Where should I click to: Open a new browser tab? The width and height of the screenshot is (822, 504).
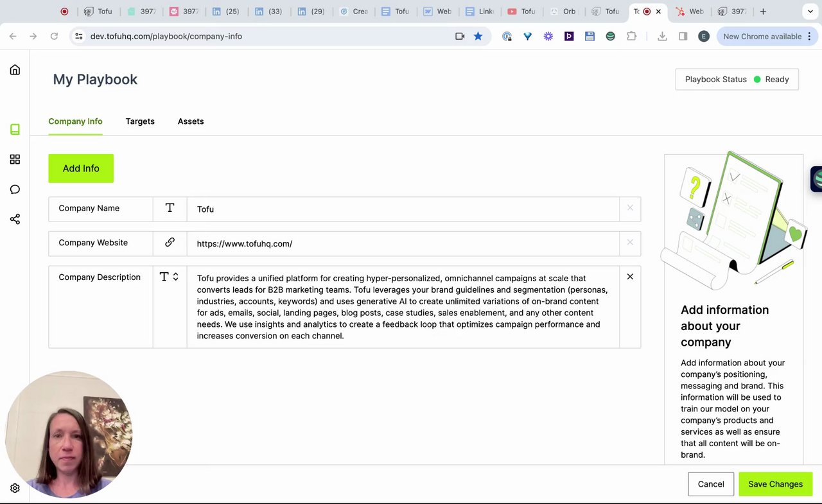pos(763,12)
